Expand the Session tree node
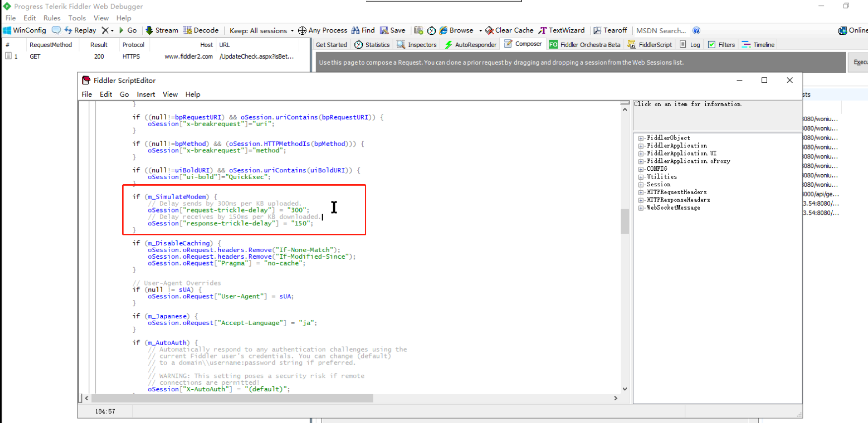The width and height of the screenshot is (868, 423). tap(641, 185)
